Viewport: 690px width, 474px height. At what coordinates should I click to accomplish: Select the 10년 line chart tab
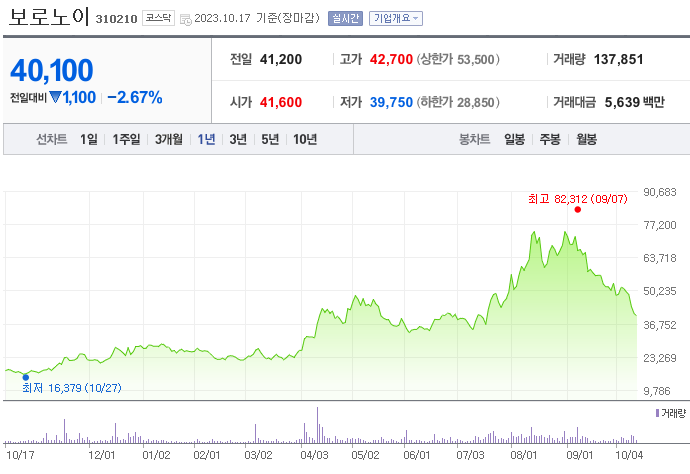click(305, 140)
